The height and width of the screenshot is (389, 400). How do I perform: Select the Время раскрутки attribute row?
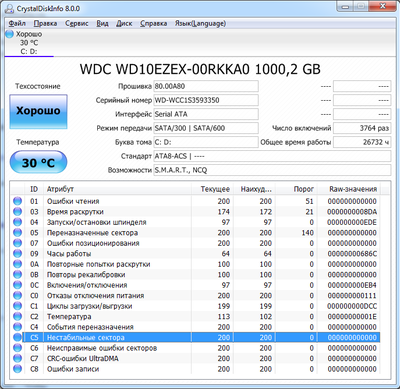(196, 212)
